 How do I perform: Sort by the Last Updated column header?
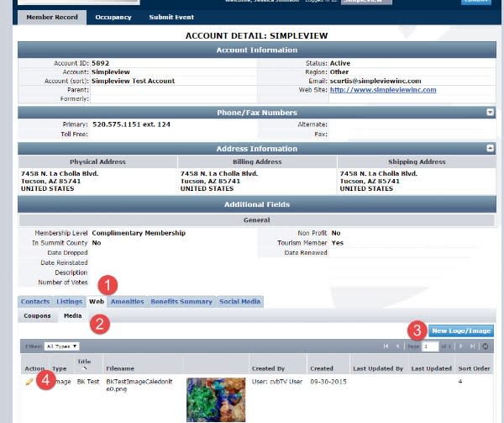click(432, 368)
